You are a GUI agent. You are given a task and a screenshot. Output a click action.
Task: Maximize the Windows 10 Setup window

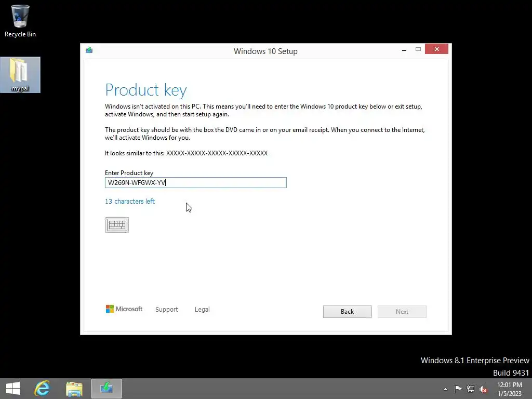[418, 49]
